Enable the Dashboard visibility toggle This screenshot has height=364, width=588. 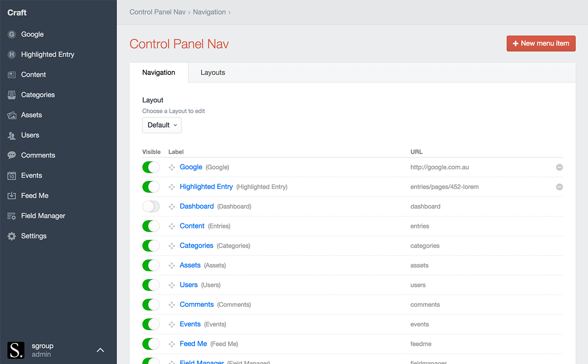click(151, 206)
